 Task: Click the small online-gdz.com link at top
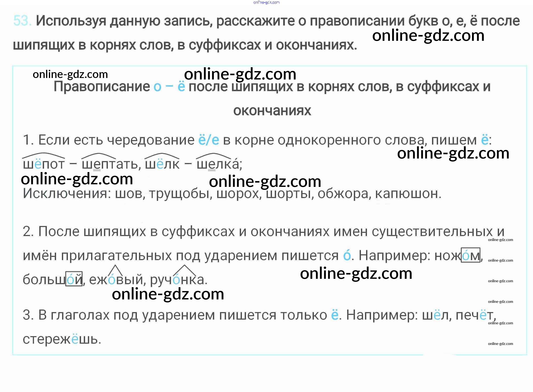pyautogui.click(x=266, y=2)
